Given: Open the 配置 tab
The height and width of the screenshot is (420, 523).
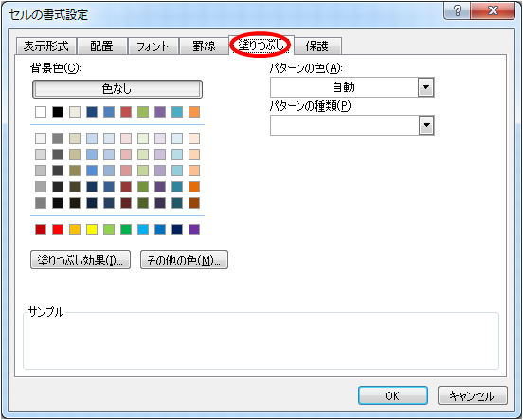Looking at the screenshot, I should tap(101, 46).
